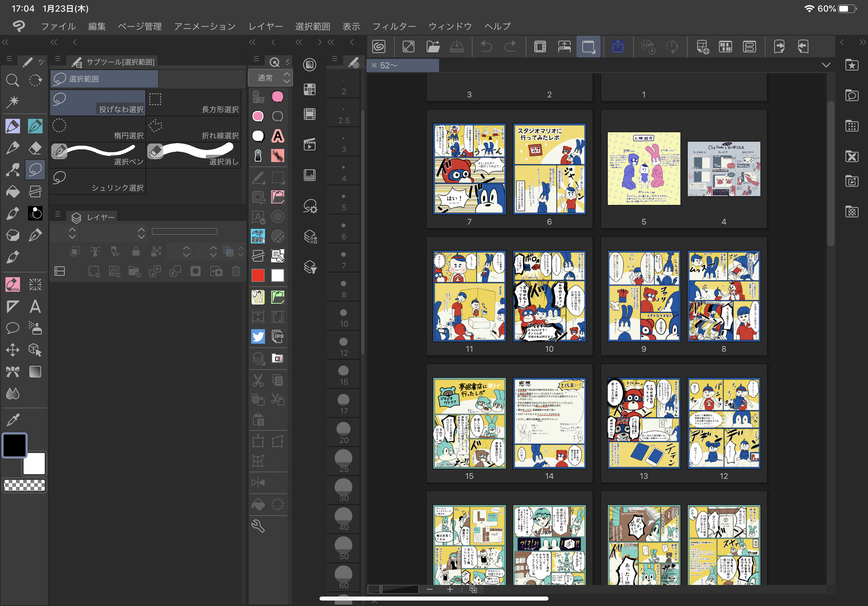Viewport: 868px width, 606px height.
Task: Click the open file folder icon
Action: 433,47
